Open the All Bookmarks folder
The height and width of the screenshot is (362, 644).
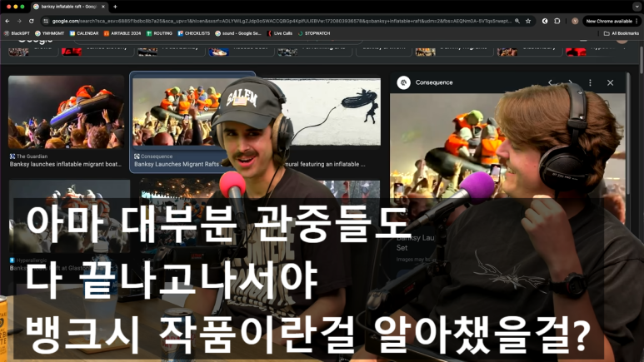621,33
